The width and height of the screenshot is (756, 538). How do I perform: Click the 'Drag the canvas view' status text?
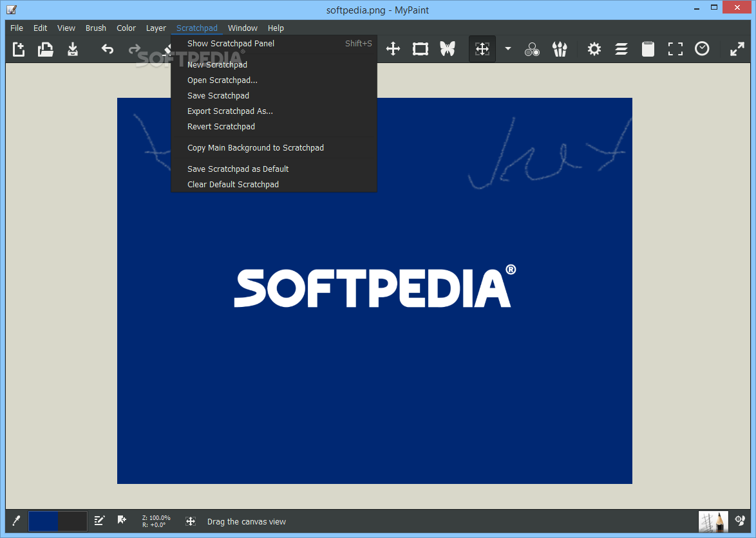click(247, 522)
